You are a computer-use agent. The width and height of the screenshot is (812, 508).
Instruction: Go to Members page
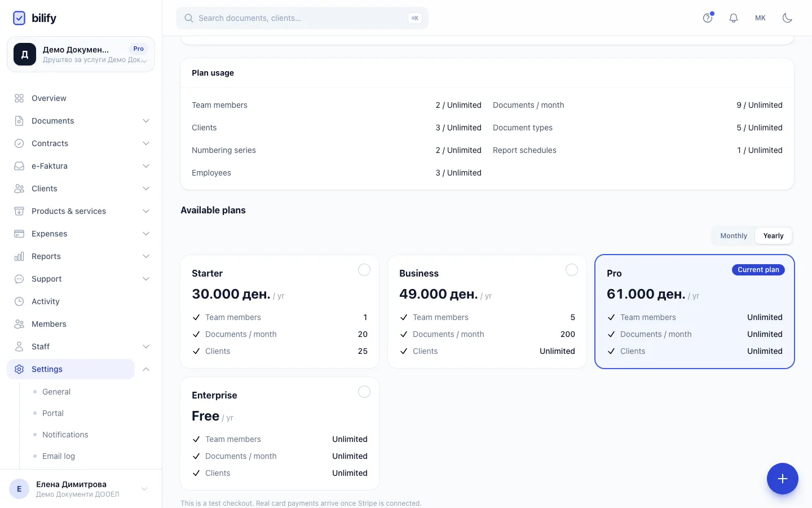49,324
